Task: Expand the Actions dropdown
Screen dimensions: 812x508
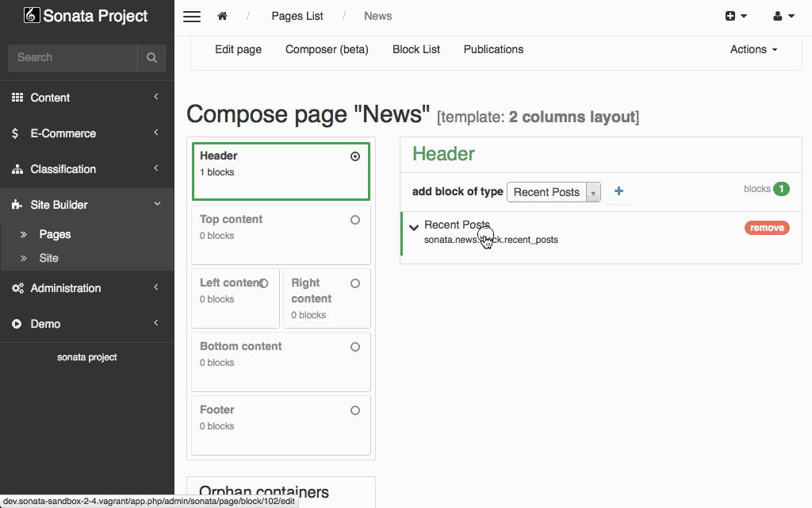Action: click(x=753, y=49)
